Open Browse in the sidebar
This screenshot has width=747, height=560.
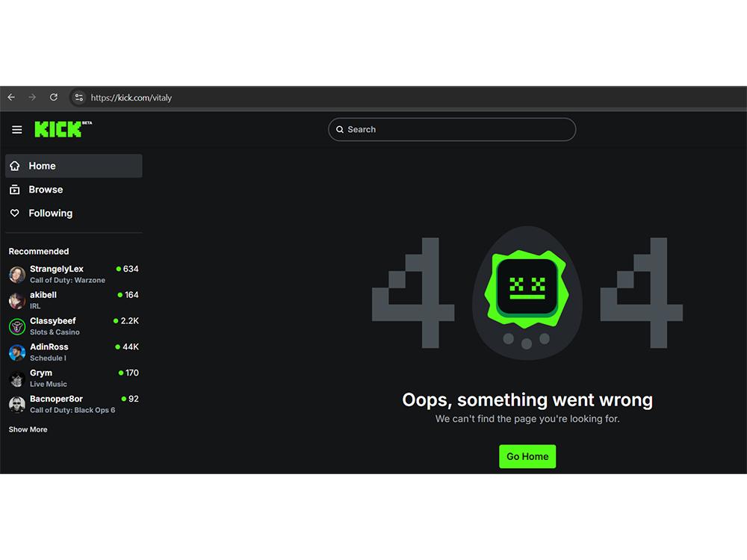(74, 190)
